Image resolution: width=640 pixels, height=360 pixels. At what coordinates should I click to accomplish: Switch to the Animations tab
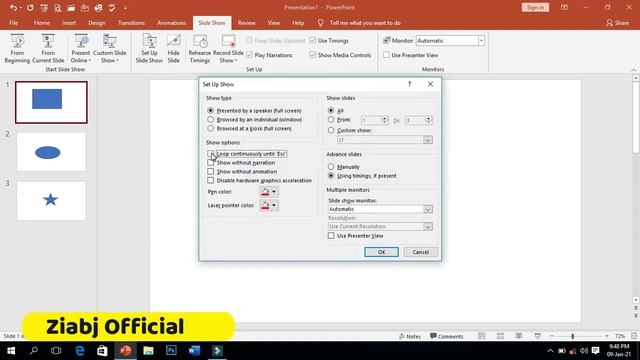click(171, 23)
